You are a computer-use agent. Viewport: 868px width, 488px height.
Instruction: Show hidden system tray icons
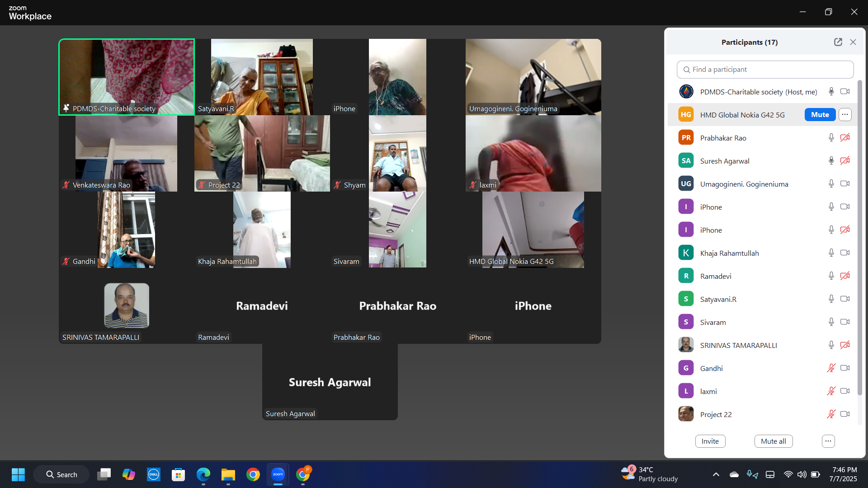pos(716,474)
